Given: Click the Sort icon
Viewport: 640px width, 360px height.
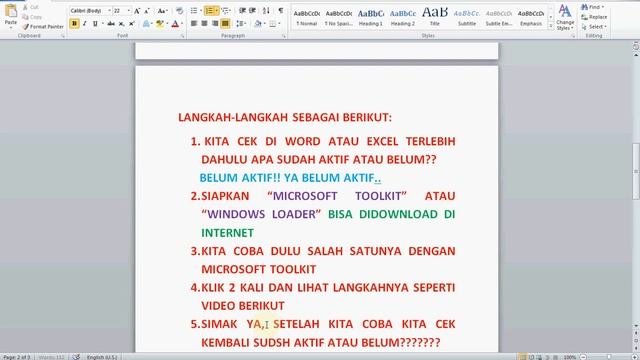Looking at the screenshot, I should 266,11.
